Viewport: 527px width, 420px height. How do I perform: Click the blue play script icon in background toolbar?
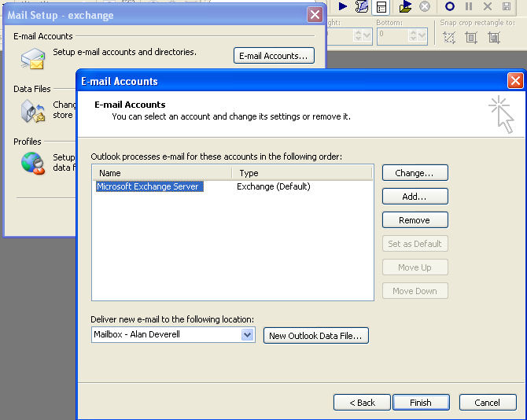342,6
